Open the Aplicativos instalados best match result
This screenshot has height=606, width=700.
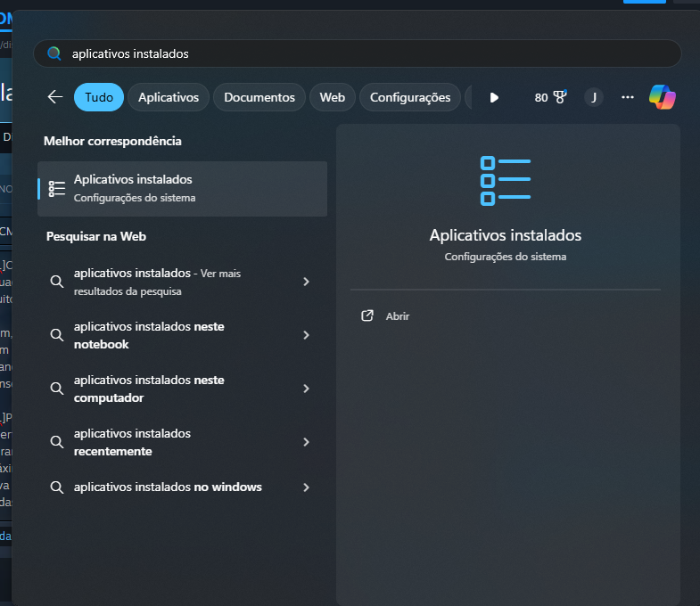click(182, 189)
